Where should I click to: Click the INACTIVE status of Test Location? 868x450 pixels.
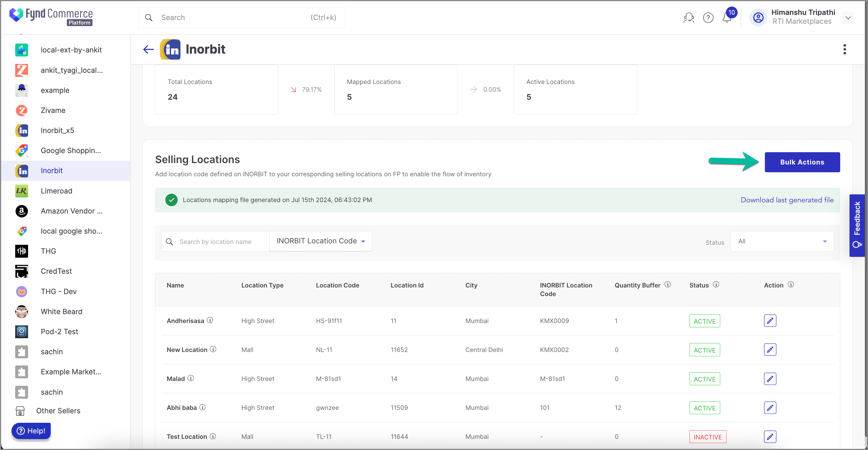point(708,437)
